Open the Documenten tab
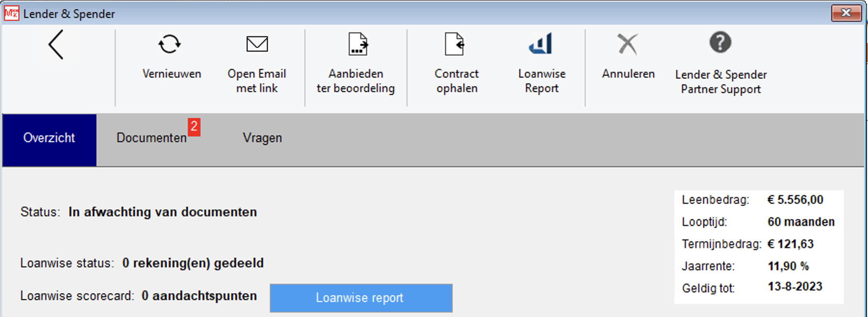868x317 pixels. tap(151, 138)
